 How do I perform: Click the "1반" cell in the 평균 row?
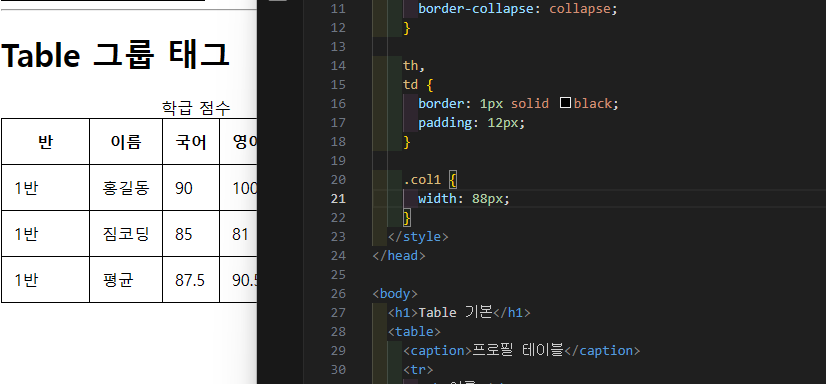click(46, 280)
